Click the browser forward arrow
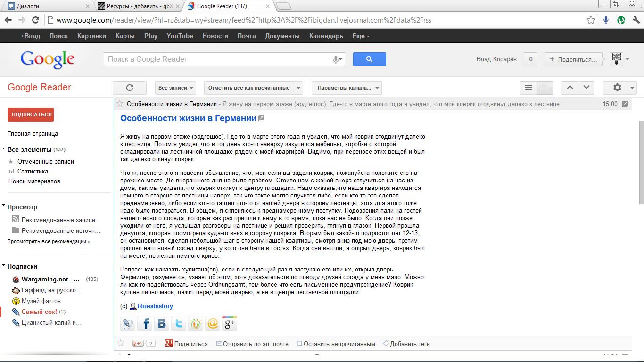This screenshot has width=644, height=362. point(22,20)
